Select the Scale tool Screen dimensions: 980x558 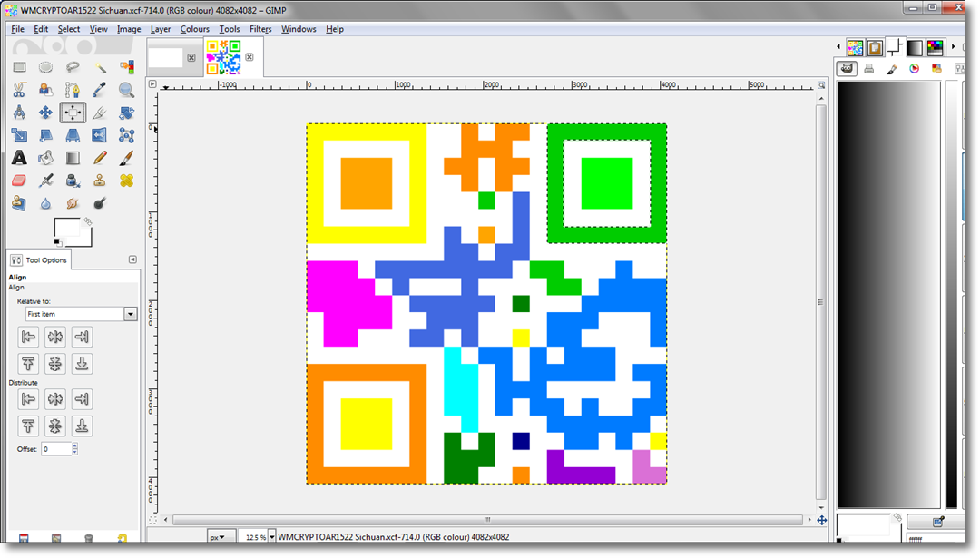19,135
